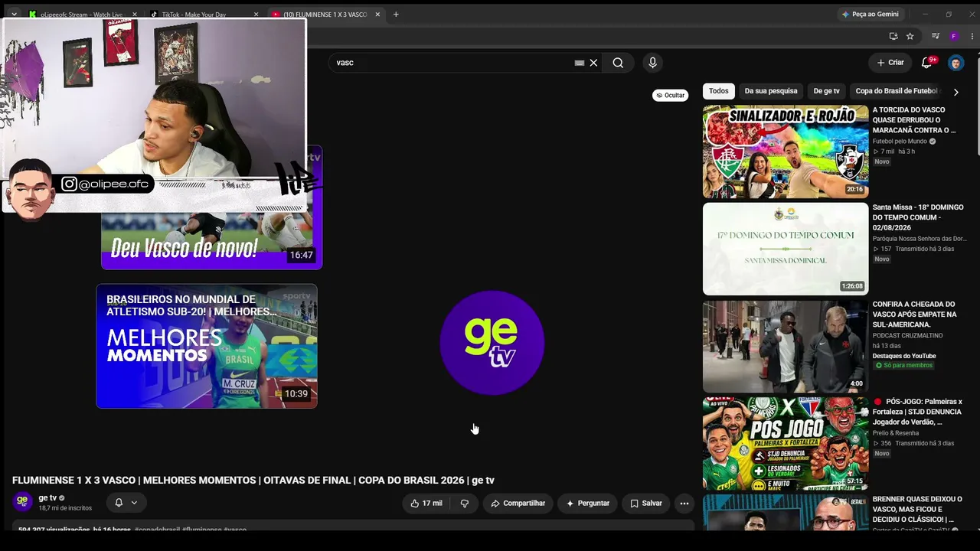The height and width of the screenshot is (551, 980).
Task: Open a new browser tab
Action: click(396, 15)
